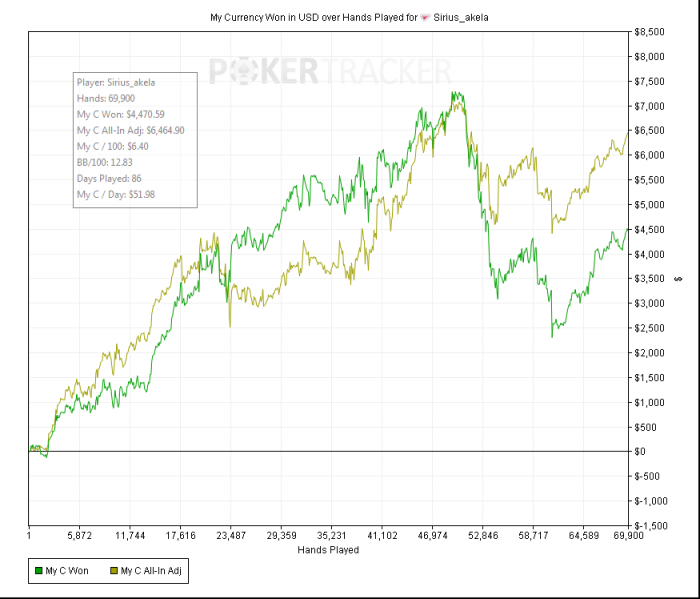Click the My C / Day: $51.98 line
The image size is (700, 599).
click(x=116, y=195)
